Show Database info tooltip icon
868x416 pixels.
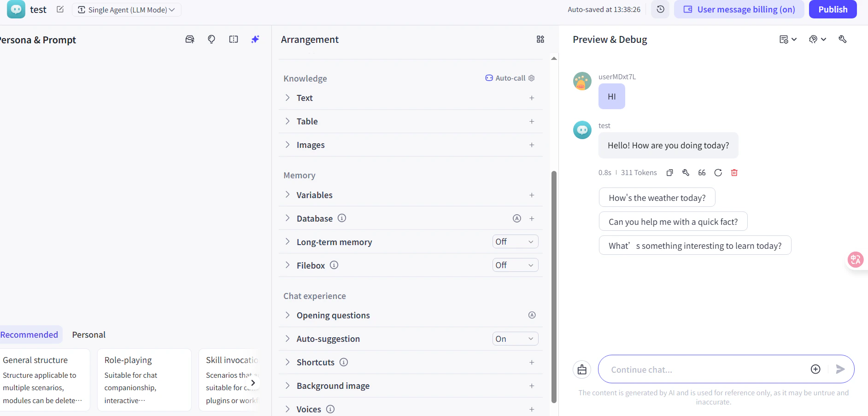click(x=342, y=218)
